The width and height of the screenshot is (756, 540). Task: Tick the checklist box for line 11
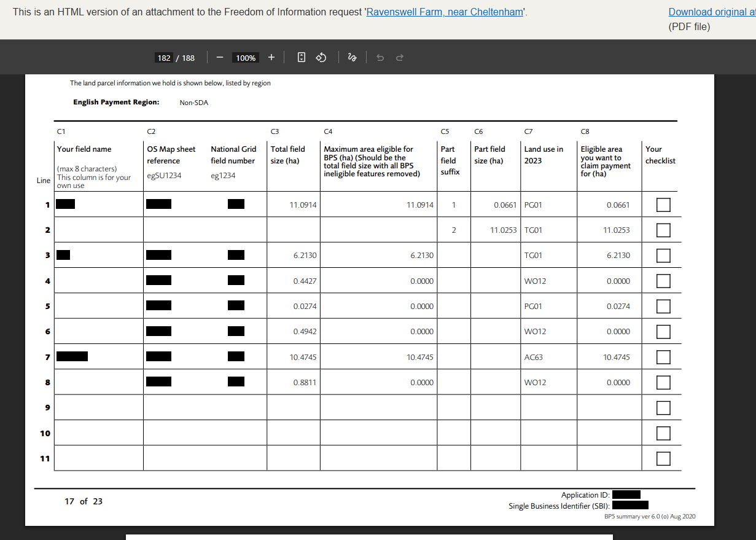(x=663, y=458)
